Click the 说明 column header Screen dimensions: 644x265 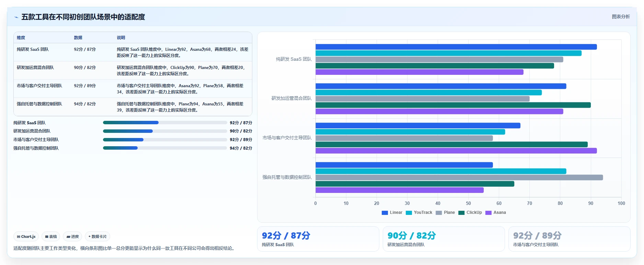[x=121, y=38]
